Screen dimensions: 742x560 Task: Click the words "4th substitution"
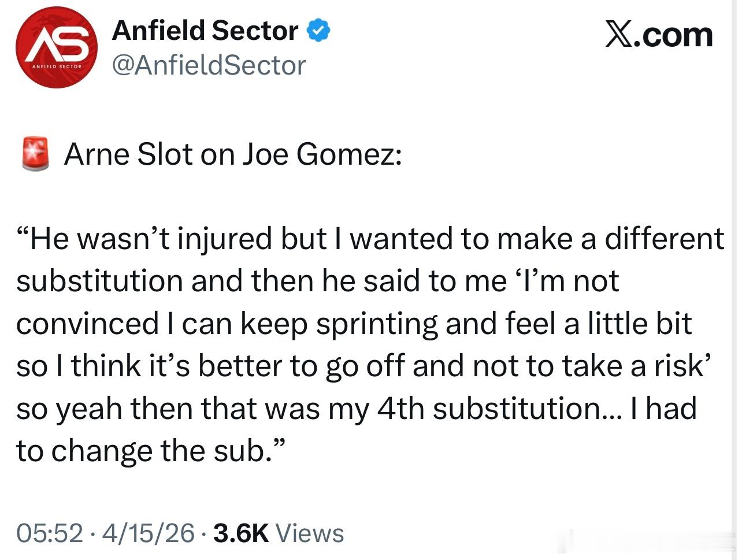click(490, 409)
